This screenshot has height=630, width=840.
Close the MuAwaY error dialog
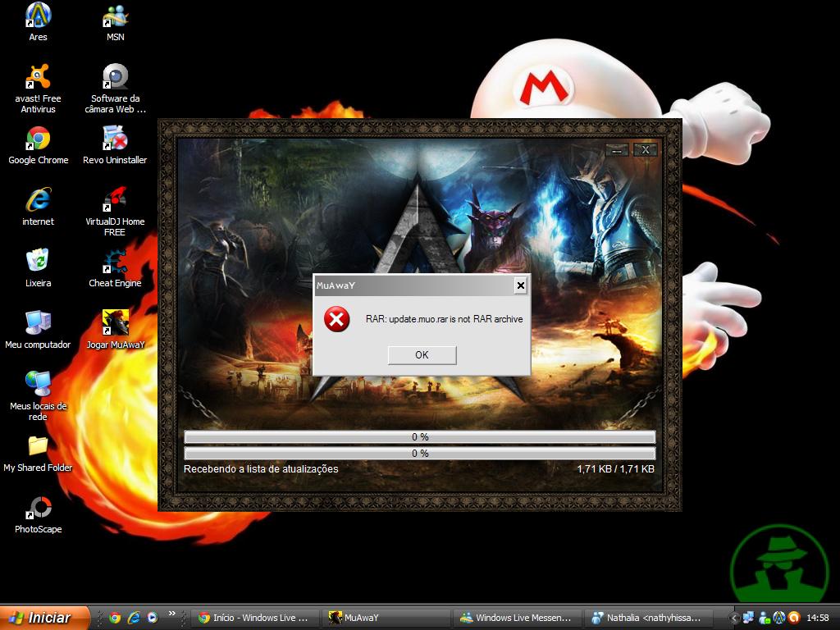coord(520,285)
